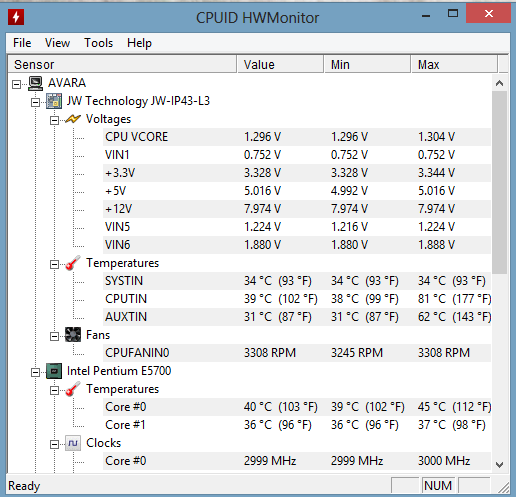Click the JW Technology motherboard icon

[54, 101]
